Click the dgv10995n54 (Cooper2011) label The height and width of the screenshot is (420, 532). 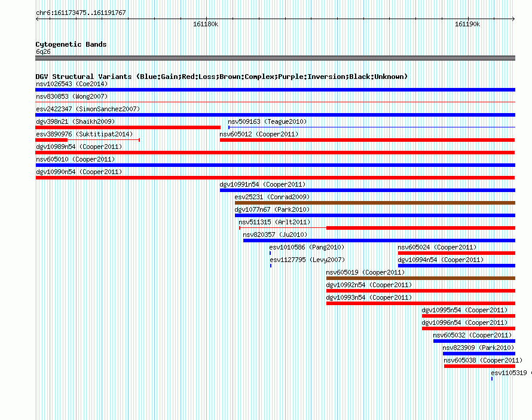tap(464, 310)
